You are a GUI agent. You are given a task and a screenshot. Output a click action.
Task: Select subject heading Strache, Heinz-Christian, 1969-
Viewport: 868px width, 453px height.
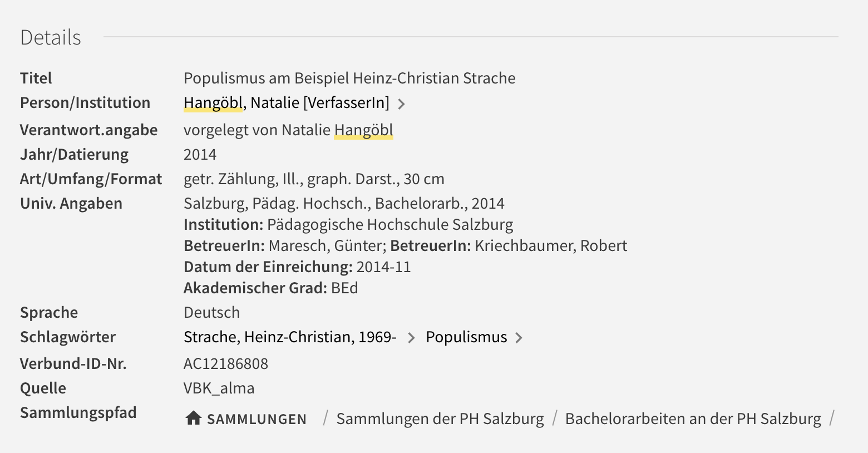[x=290, y=337]
